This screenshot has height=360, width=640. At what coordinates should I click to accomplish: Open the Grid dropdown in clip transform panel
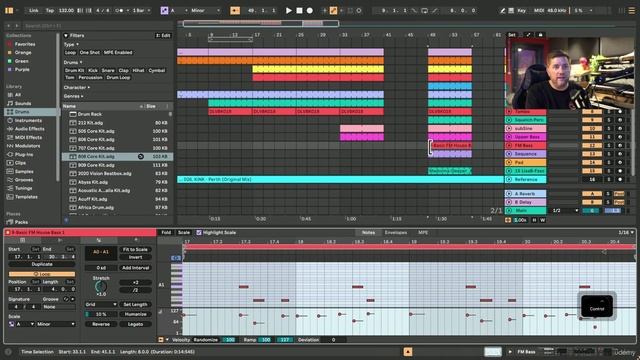tap(101, 304)
